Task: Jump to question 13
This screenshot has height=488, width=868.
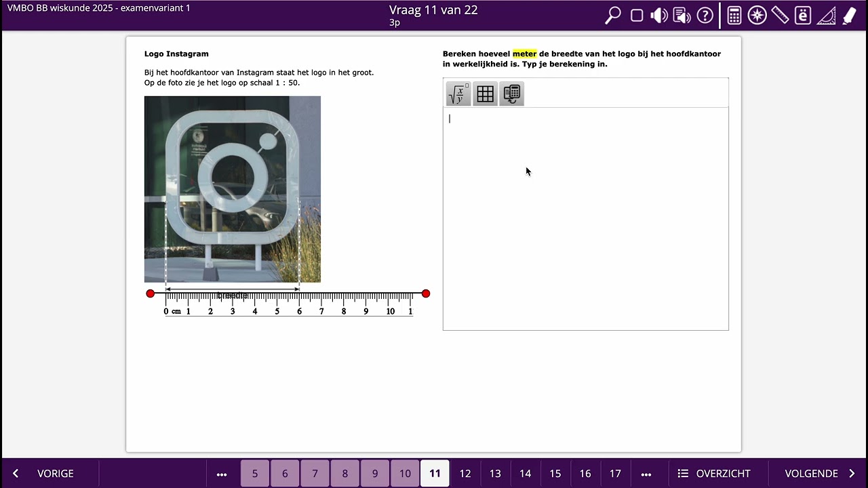Action: pos(495,474)
